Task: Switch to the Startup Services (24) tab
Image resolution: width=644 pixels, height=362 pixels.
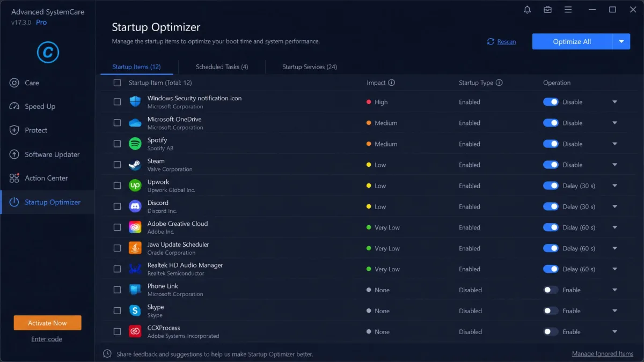Action: [310, 67]
